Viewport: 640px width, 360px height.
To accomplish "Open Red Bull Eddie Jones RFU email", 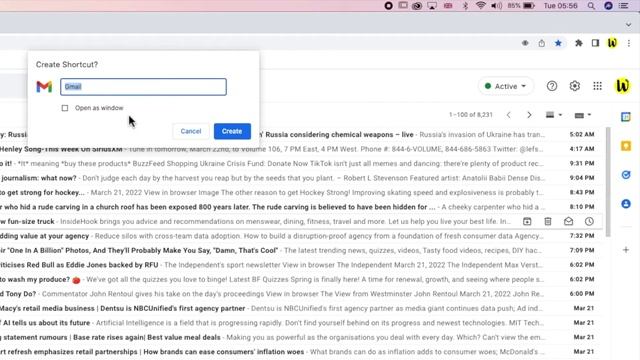I will click(301, 265).
